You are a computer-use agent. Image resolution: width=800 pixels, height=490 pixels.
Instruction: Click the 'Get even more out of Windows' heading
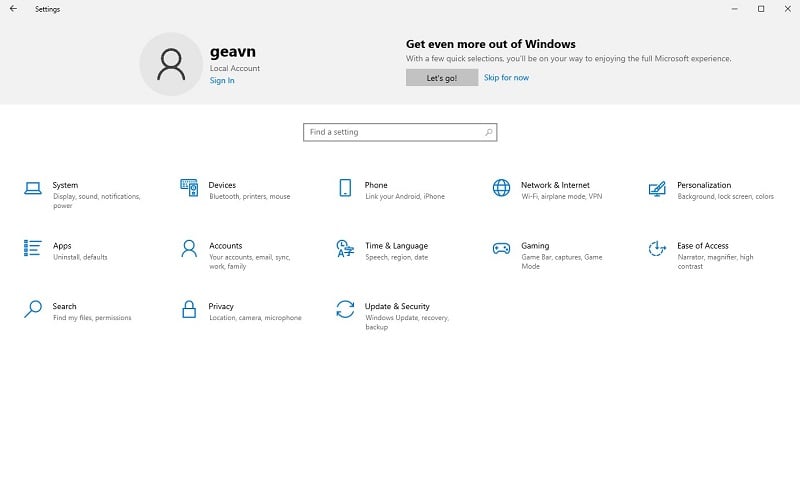tap(491, 44)
